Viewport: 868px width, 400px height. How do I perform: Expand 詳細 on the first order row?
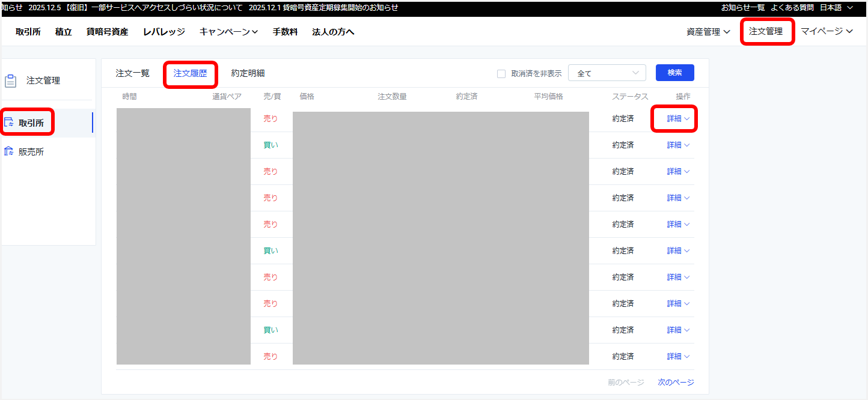coord(674,118)
